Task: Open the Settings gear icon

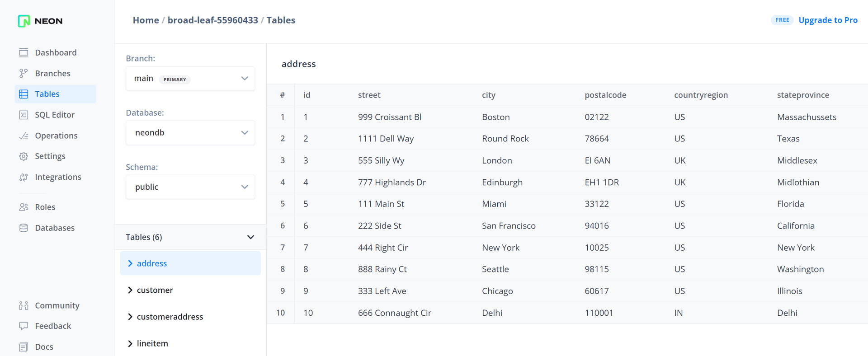Action: pyautogui.click(x=24, y=156)
